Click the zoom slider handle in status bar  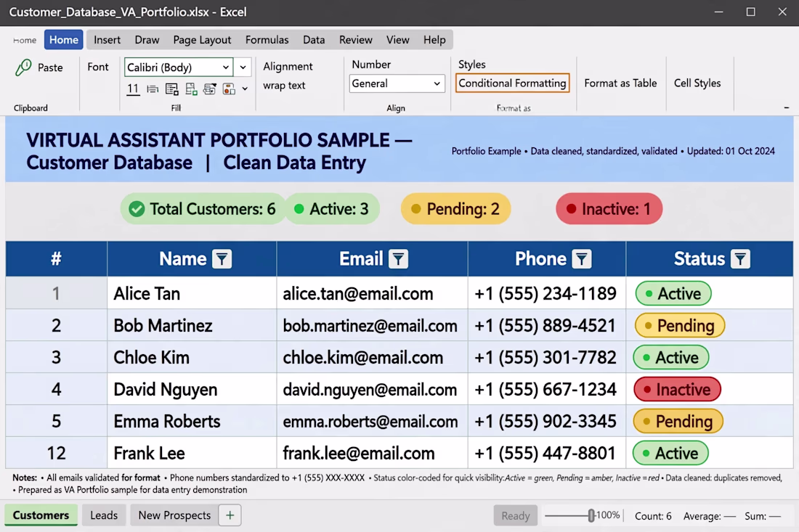coord(591,516)
